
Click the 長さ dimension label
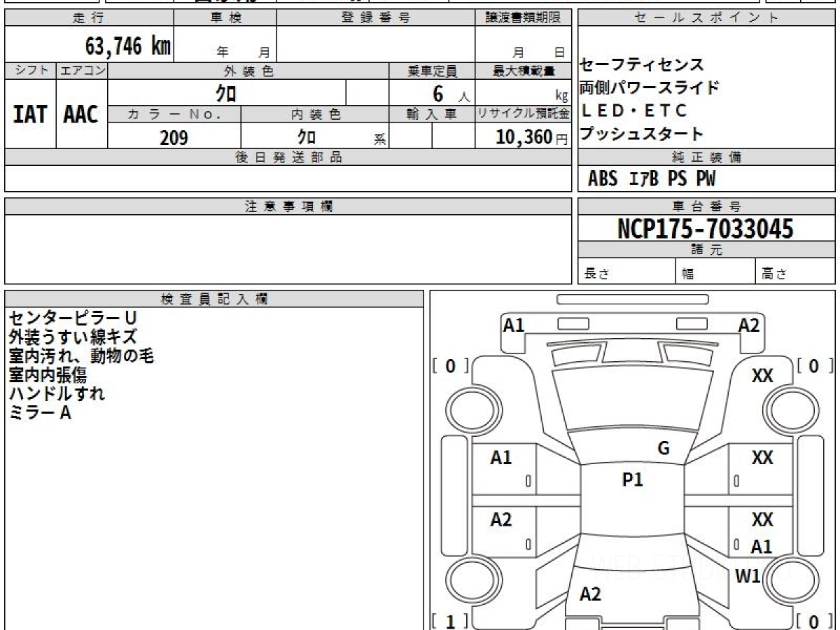point(597,274)
